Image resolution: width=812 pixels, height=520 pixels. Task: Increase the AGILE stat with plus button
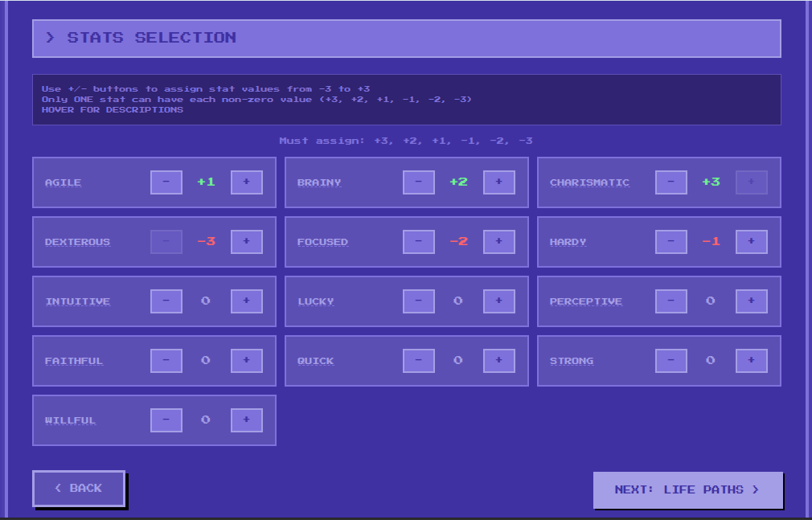247,182
